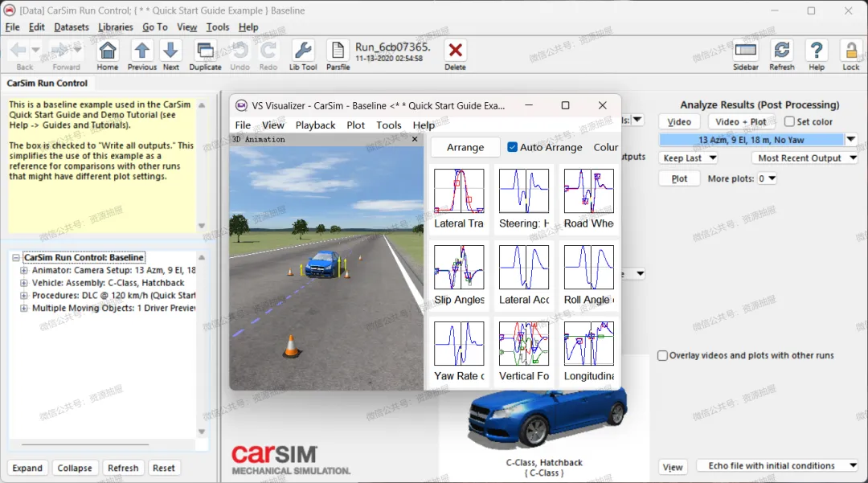Expand the Vehicle: Assembly tree node
Screen dimensions: 868x483
[x=24, y=283]
